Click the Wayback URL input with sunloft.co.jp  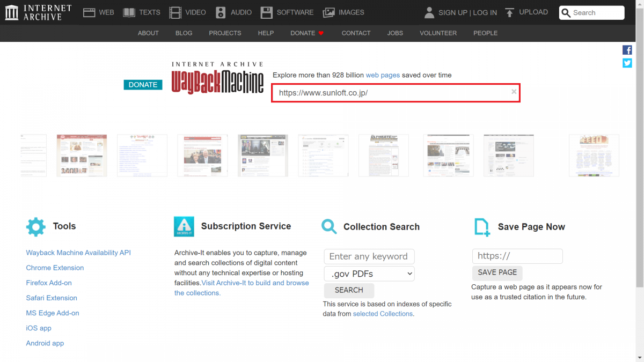(x=396, y=93)
